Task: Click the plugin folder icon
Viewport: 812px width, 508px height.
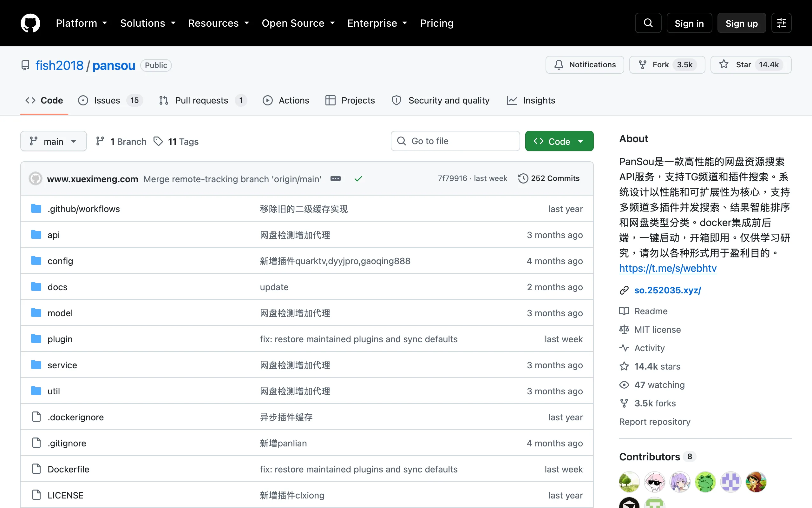Action: coord(36,339)
